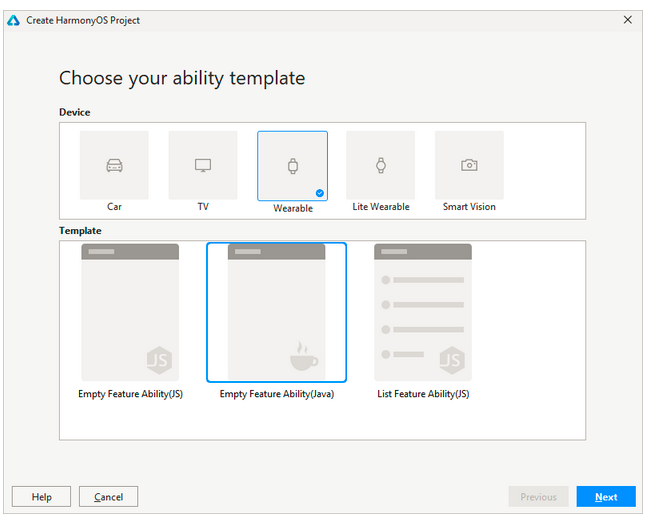Screen dimensions: 649x522
Task: Click the "Empty Feature Ability(JS)" label
Action: [130, 394]
